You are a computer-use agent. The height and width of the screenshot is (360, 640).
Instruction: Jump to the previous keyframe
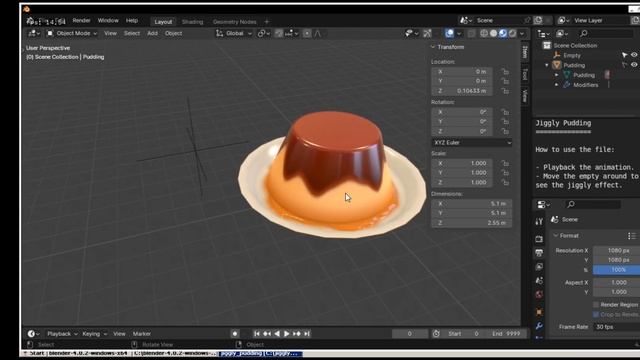point(267,334)
